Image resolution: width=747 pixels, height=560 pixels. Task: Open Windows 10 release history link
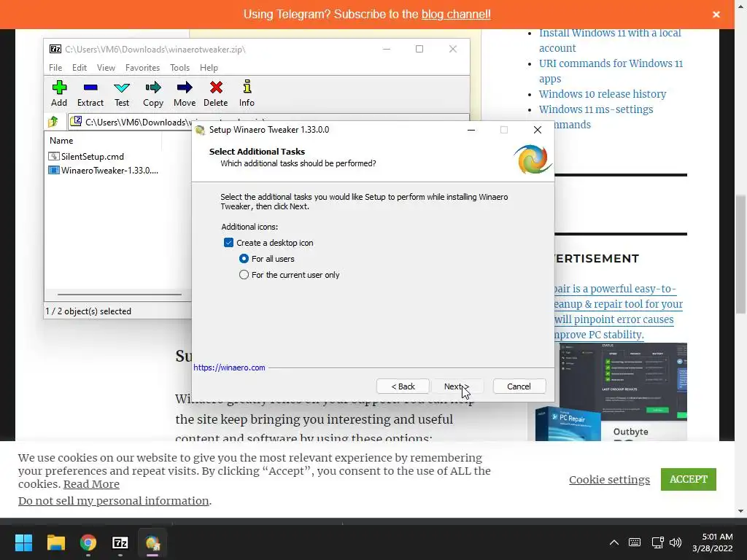(602, 94)
